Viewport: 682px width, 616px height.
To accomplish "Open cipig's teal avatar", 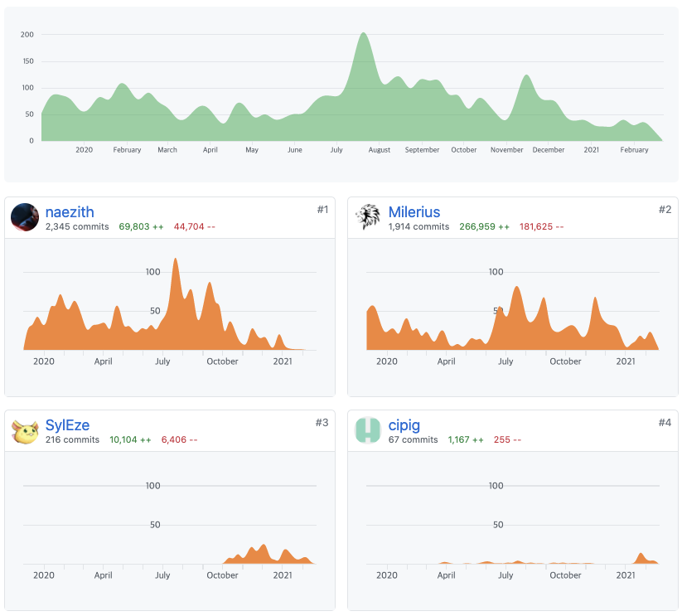I will [368, 430].
